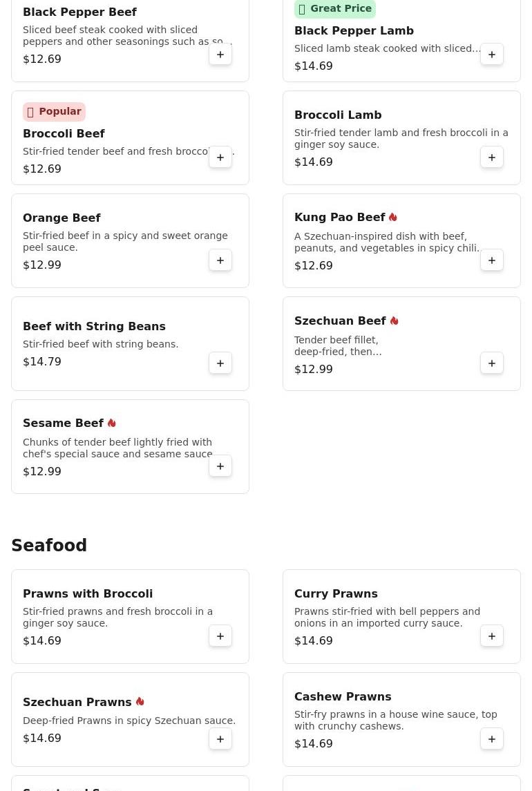Open the Broccoli Beef item title
Screen dimensions: 532x791
point(64,134)
